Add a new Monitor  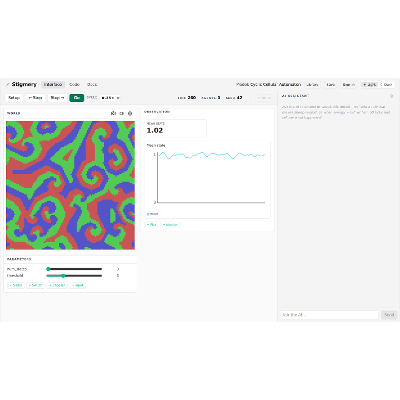[170, 225]
